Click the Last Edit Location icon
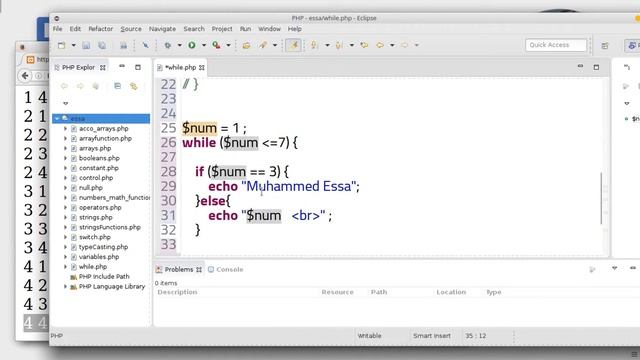Image resolution: width=640 pixels, height=360 pixels. point(364,45)
